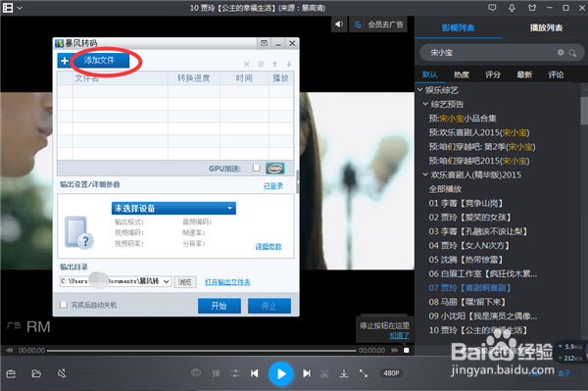The height and width of the screenshot is (391, 588).
Task: Click 已登录 link
Action: click(x=273, y=186)
